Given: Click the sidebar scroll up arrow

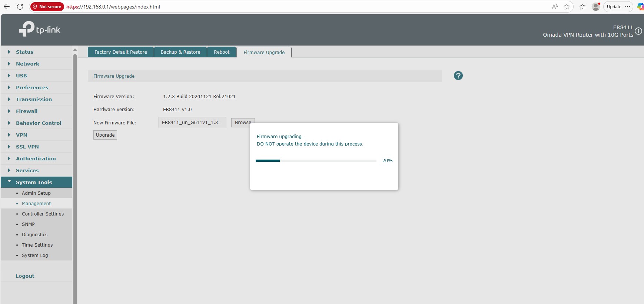Looking at the screenshot, I should (75, 50).
